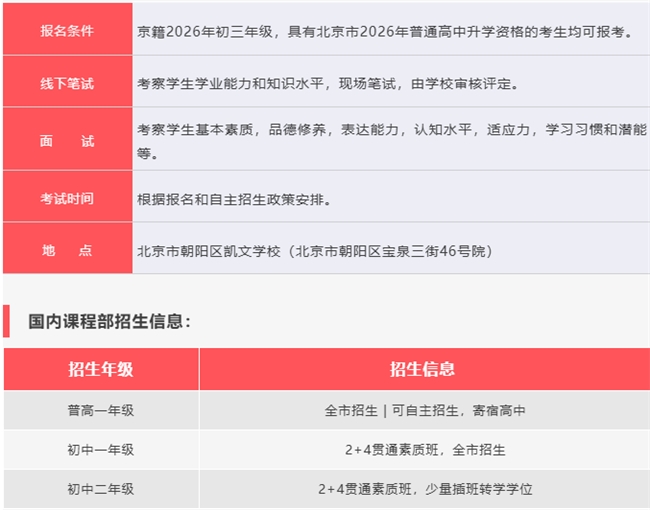
Task: Click the 少量插班转学学位 info cell
Action: [x=424, y=489]
